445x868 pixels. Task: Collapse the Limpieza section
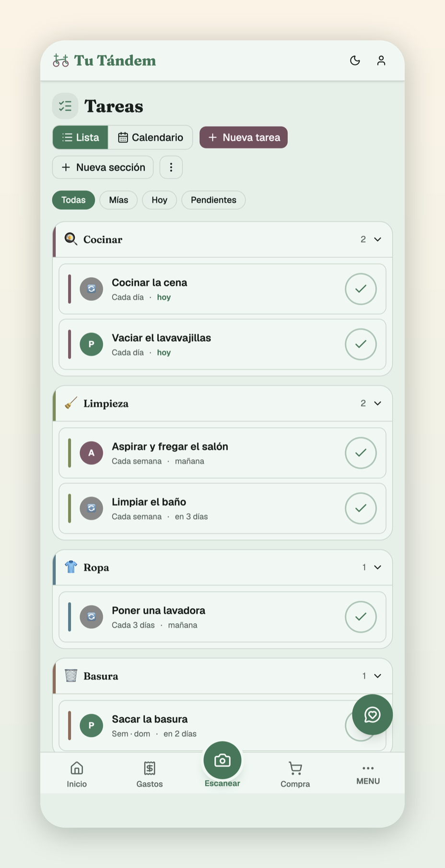pos(378,404)
